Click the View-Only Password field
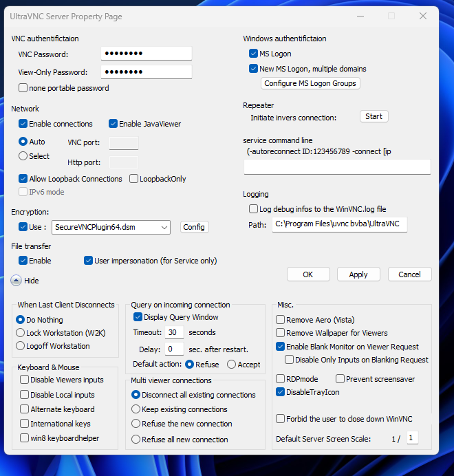454x476 pixels. [x=147, y=72]
